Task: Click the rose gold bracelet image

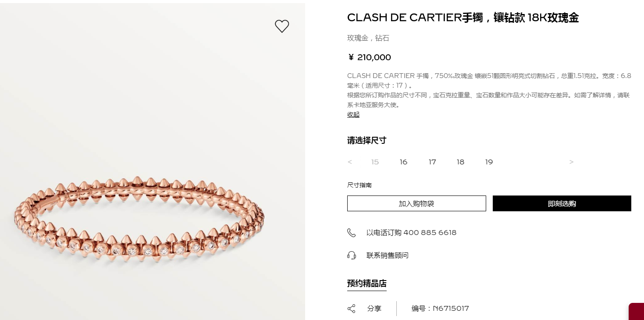Action: click(139, 223)
